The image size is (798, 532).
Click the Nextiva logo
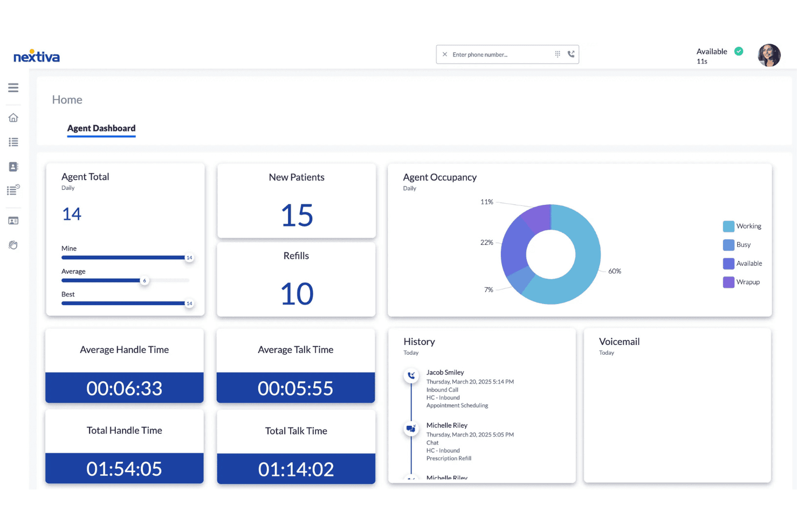click(x=37, y=56)
